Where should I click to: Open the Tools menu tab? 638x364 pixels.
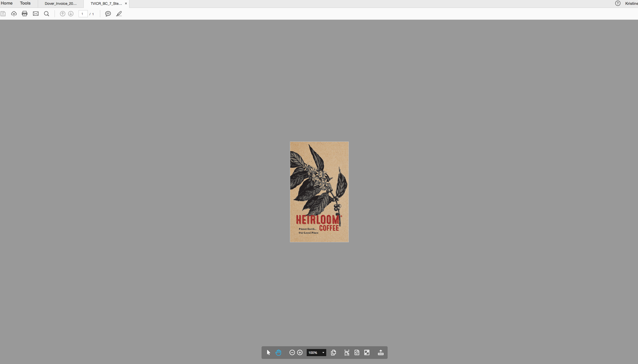point(25,3)
